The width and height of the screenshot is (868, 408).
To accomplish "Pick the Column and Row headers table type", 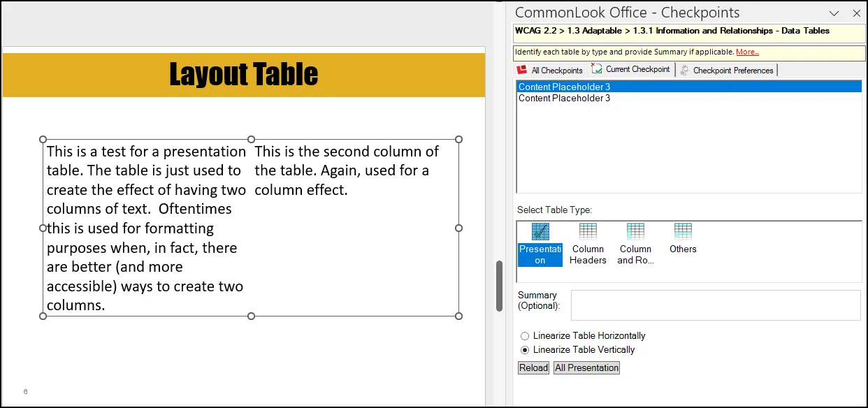I will tap(635, 244).
